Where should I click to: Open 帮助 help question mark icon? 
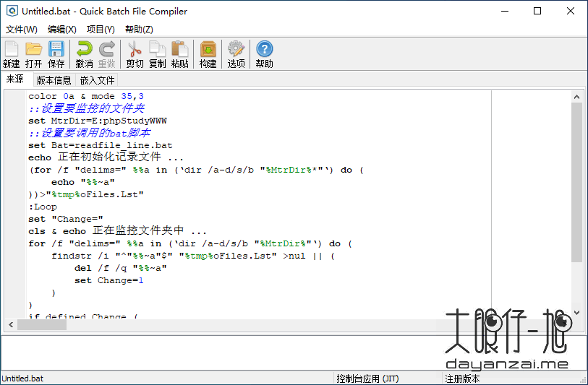coord(265,54)
